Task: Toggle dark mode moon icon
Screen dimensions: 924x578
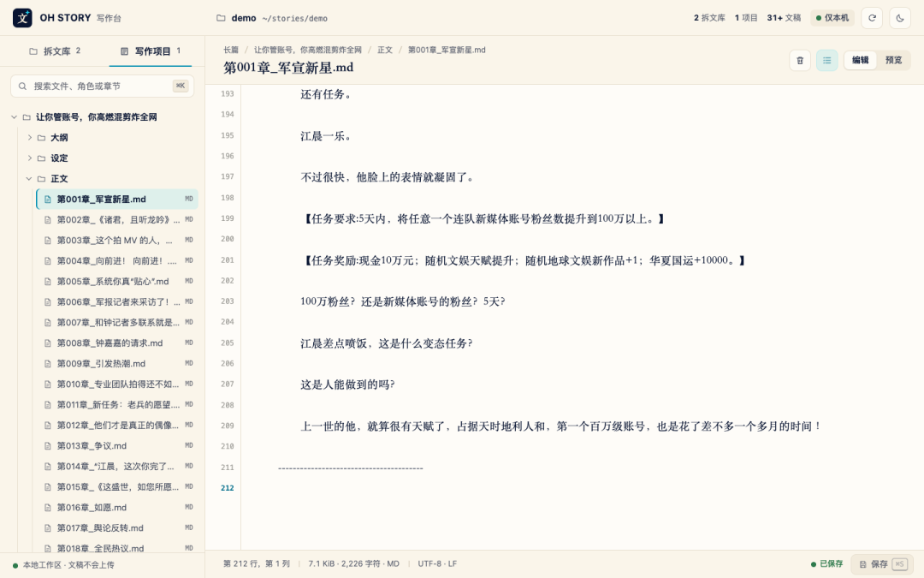Action: (900, 18)
